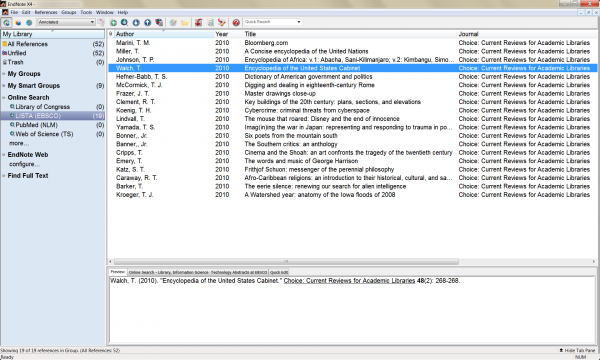600x360 pixels.
Task: Select 'The words and music of George Harrison'
Action: [352, 161]
